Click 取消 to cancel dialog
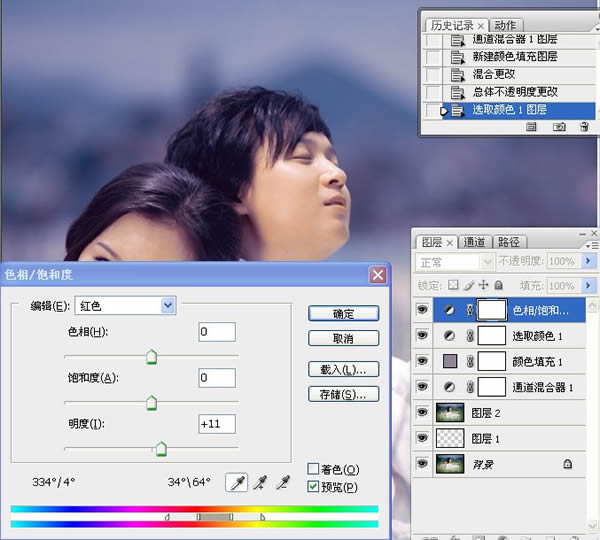This screenshot has height=540, width=600. 343,338
